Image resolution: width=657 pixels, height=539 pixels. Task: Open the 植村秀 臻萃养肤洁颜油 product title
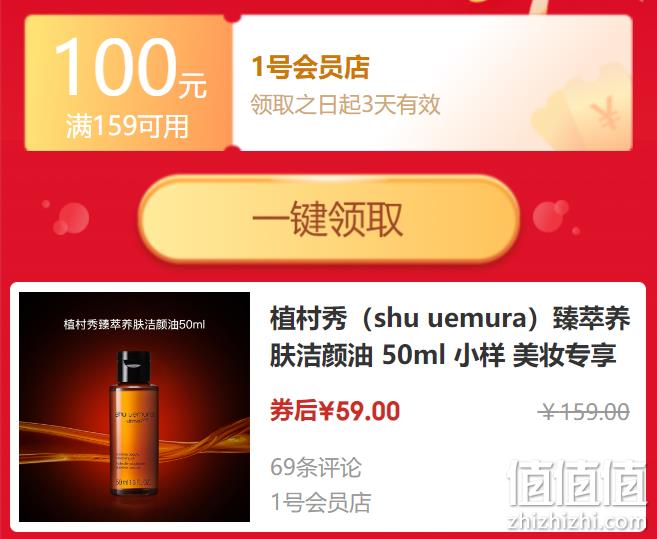click(x=450, y=336)
